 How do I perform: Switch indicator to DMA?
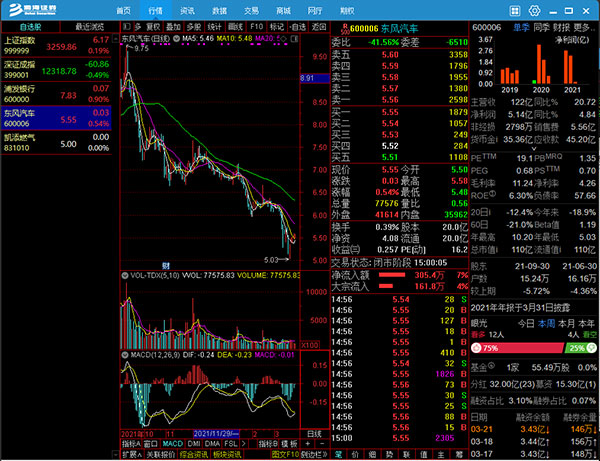coord(212,443)
